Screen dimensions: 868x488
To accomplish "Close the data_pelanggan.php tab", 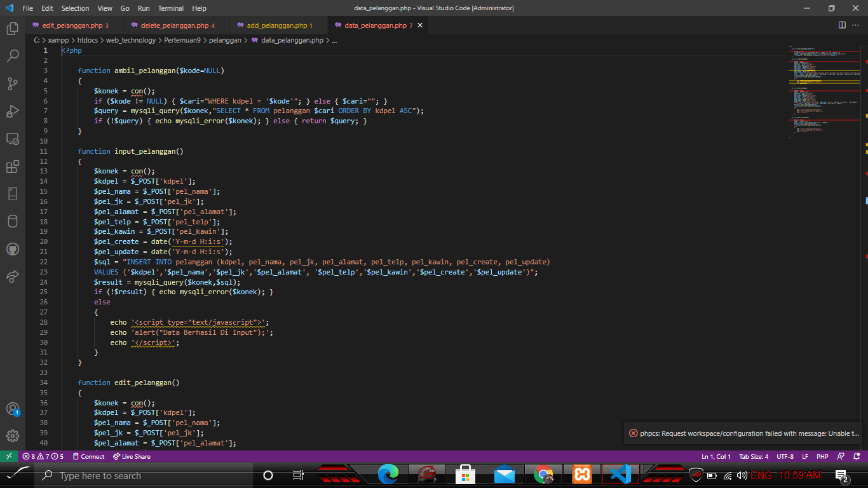I will pos(419,25).
